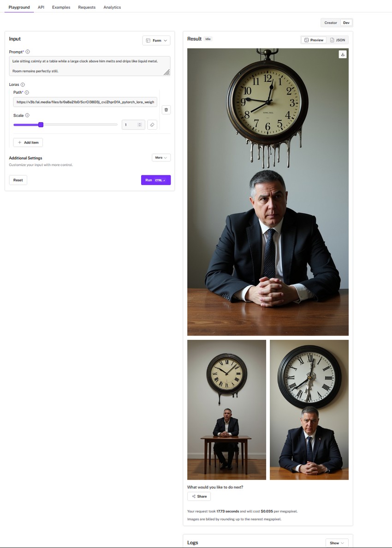Click the Scale info icon

(27, 115)
